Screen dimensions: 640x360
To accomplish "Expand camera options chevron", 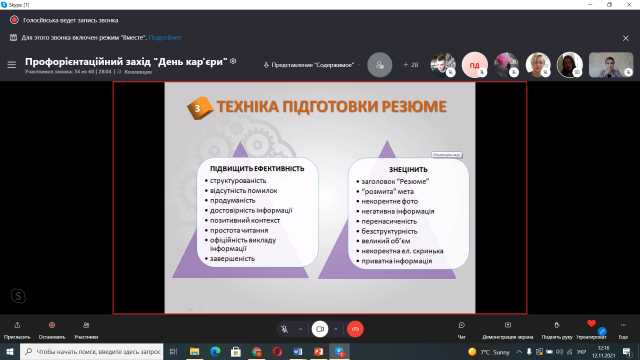I will (x=336, y=329).
